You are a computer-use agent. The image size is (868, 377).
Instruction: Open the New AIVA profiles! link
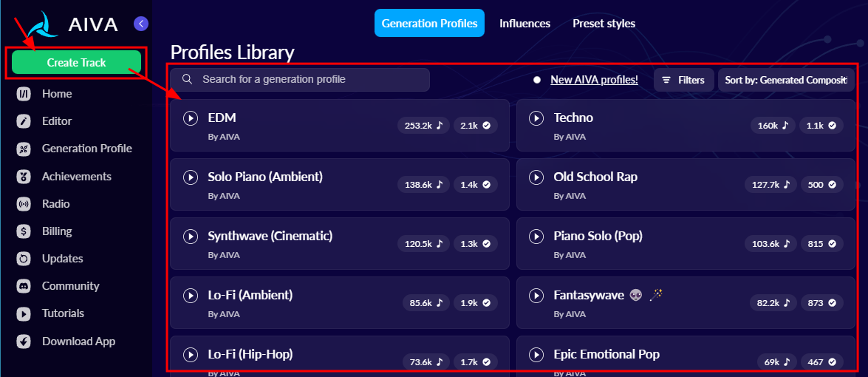tap(594, 80)
